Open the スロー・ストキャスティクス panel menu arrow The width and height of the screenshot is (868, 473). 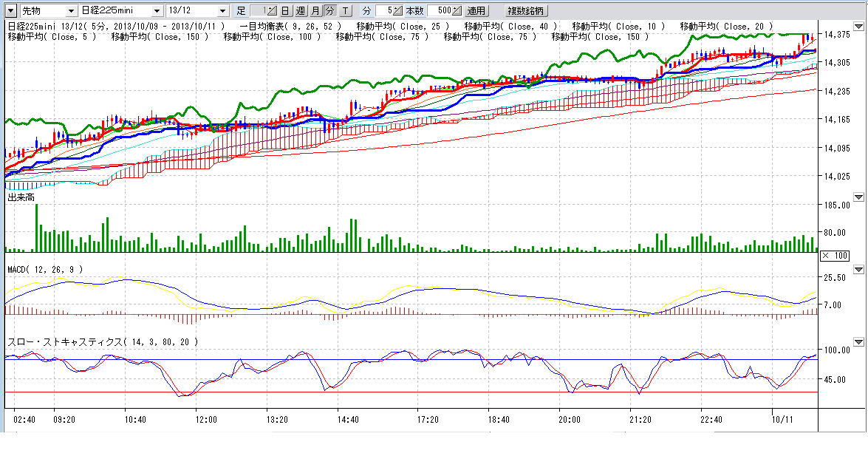[858, 342]
